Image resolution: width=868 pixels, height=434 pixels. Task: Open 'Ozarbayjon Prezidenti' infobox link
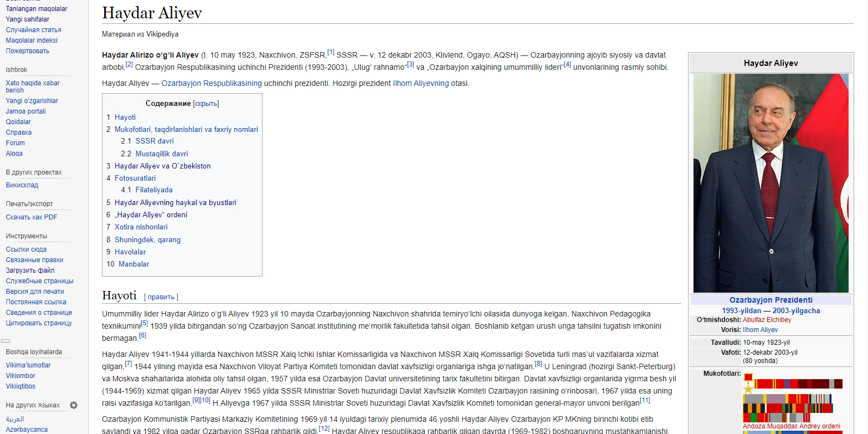click(771, 300)
